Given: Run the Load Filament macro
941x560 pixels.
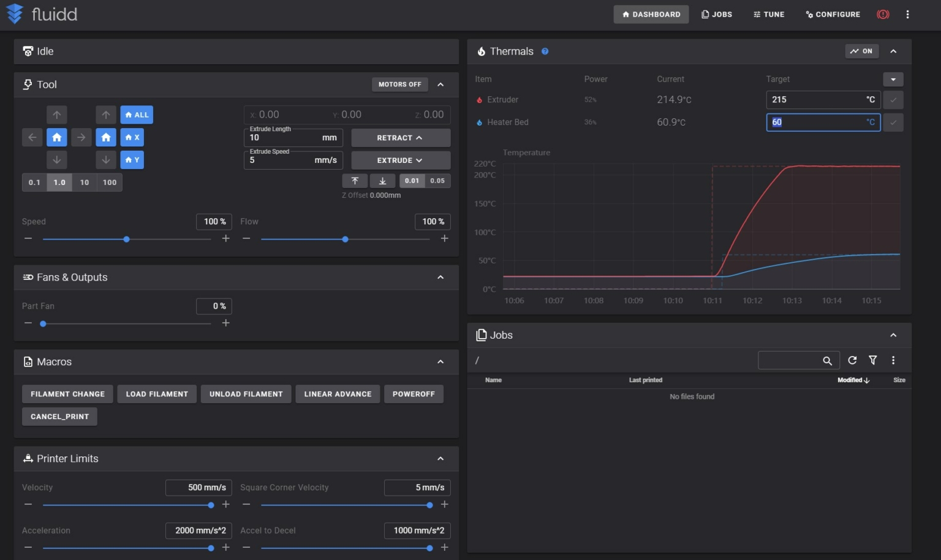Looking at the screenshot, I should point(157,394).
